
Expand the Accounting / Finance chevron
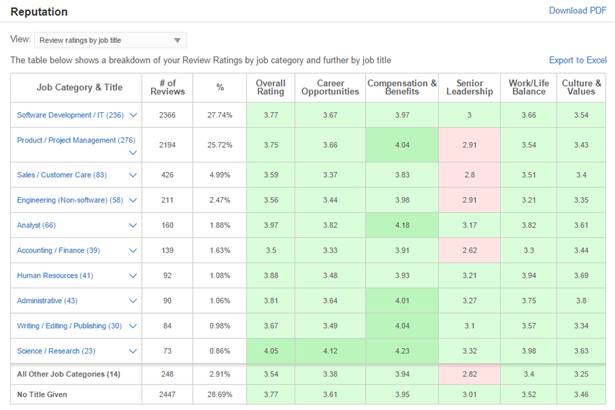(x=133, y=250)
